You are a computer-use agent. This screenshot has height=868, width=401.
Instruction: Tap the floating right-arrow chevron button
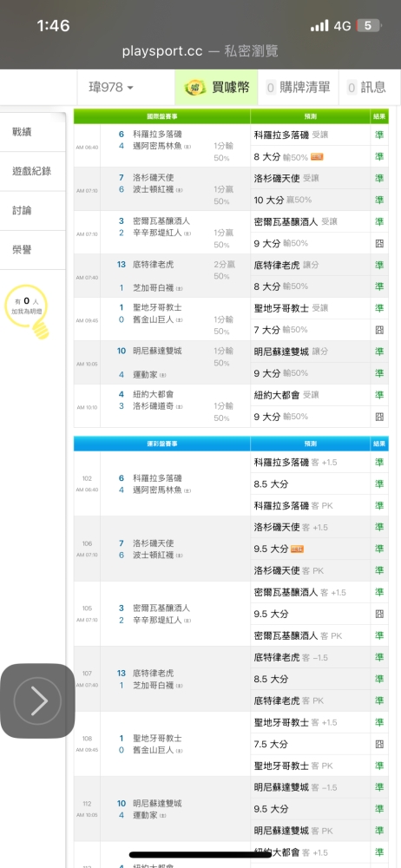pos(37,700)
